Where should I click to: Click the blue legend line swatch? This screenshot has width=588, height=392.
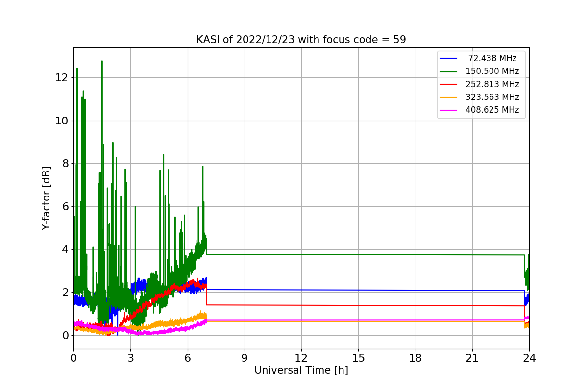(448, 59)
